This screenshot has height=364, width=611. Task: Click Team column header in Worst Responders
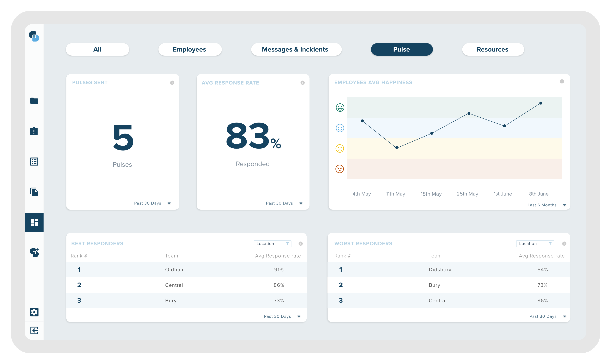click(435, 256)
